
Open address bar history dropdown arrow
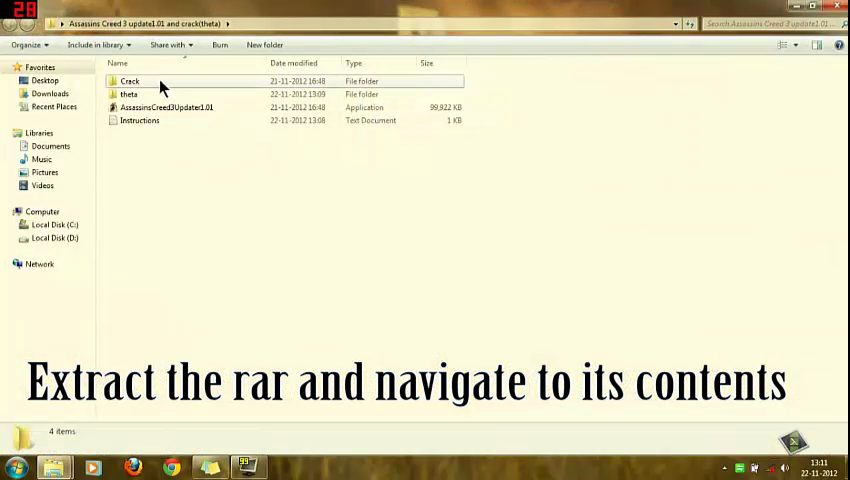tap(675, 24)
